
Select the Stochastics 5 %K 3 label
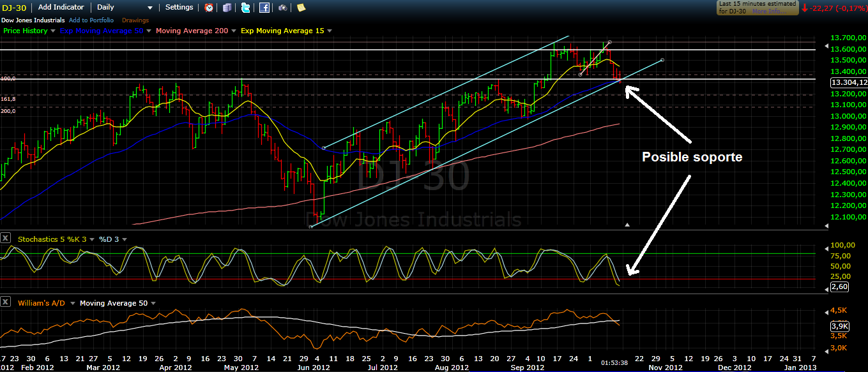click(52, 239)
